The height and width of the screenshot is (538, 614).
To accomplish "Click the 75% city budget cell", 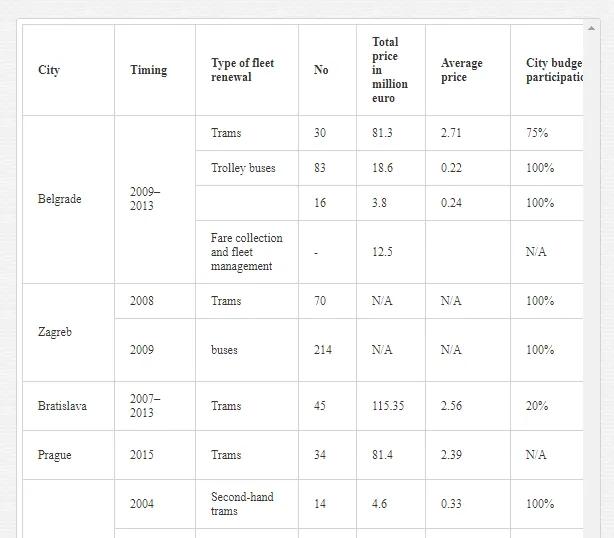I will click(537, 133).
